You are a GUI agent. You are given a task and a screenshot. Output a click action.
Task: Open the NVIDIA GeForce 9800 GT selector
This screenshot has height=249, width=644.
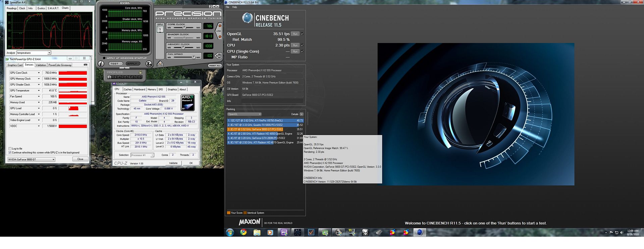pos(31,159)
